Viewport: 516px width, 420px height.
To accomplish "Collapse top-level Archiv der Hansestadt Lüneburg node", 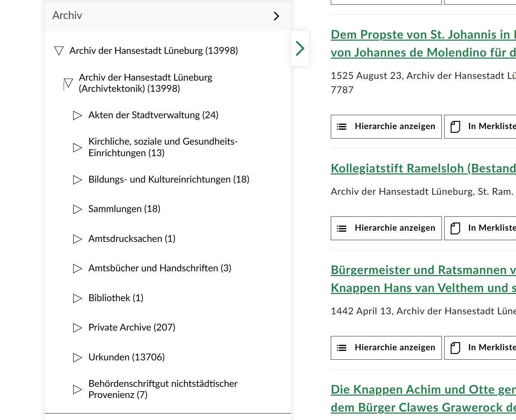I will (59, 51).
